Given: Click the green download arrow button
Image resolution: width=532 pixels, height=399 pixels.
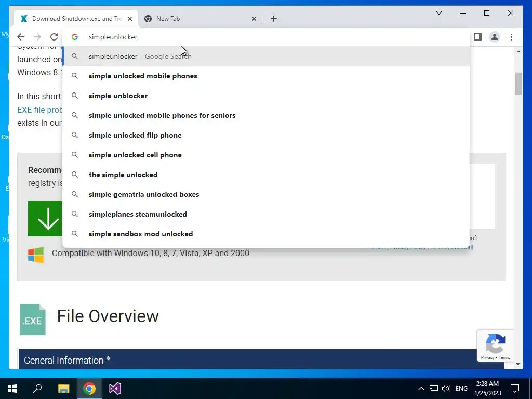Looking at the screenshot, I should click(45, 219).
